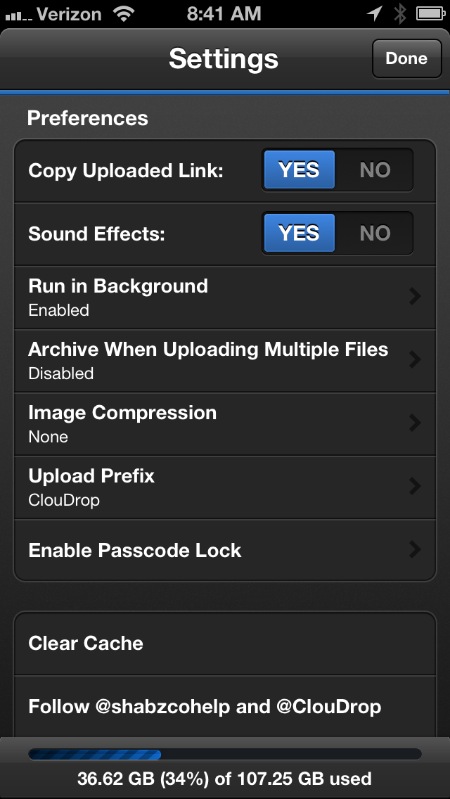
Task: Open Enable Passcode Lock chevron
Action: [415, 549]
